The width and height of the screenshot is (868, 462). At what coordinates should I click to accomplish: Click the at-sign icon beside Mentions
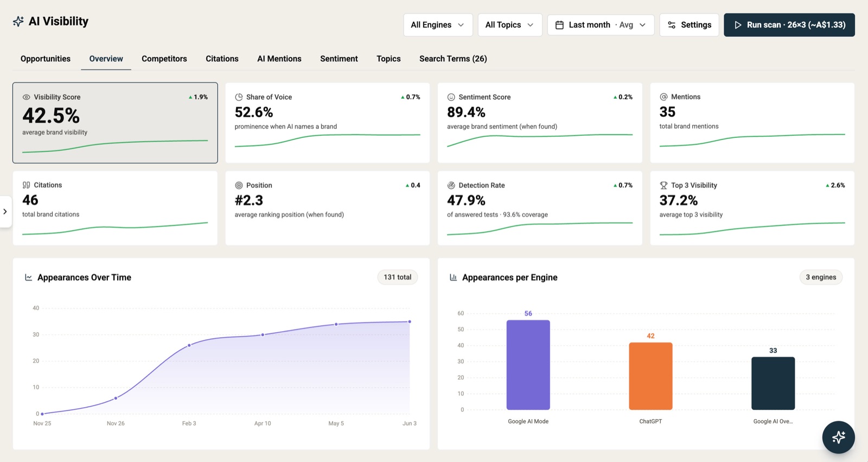point(663,97)
